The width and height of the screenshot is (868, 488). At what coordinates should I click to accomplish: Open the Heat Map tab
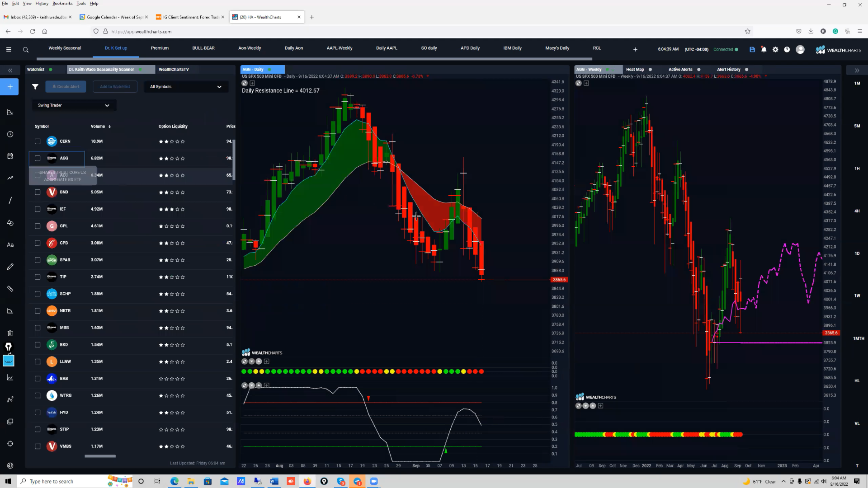pos(635,70)
